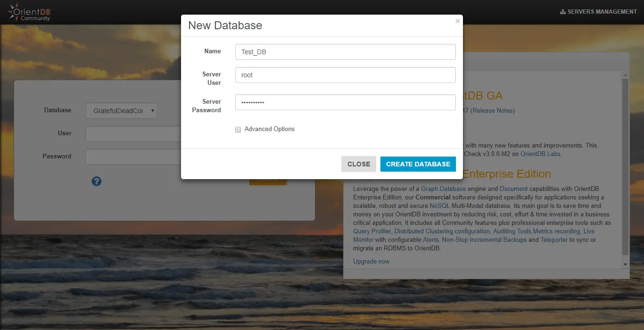This screenshot has height=330, width=644.
Task: Click the news panel scrollbar up arrow
Action: 625,75
